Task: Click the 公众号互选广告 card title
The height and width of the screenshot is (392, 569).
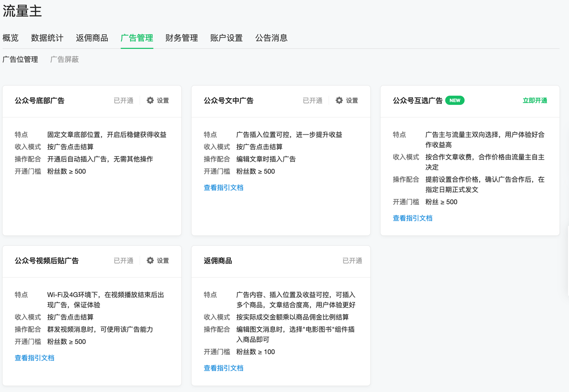Action: [418, 100]
